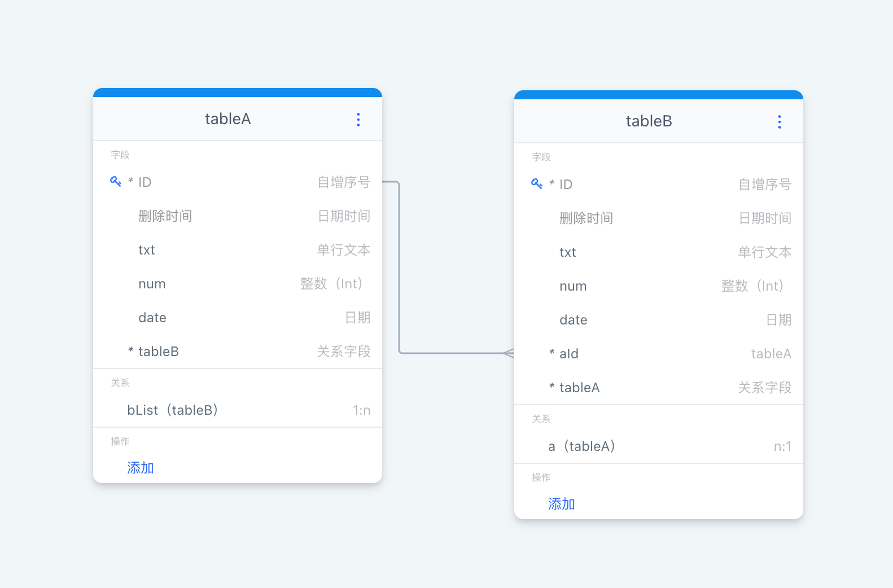Select the ID field row in tableB
The height and width of the screenshot is (588, 893).
click(659, 185)
